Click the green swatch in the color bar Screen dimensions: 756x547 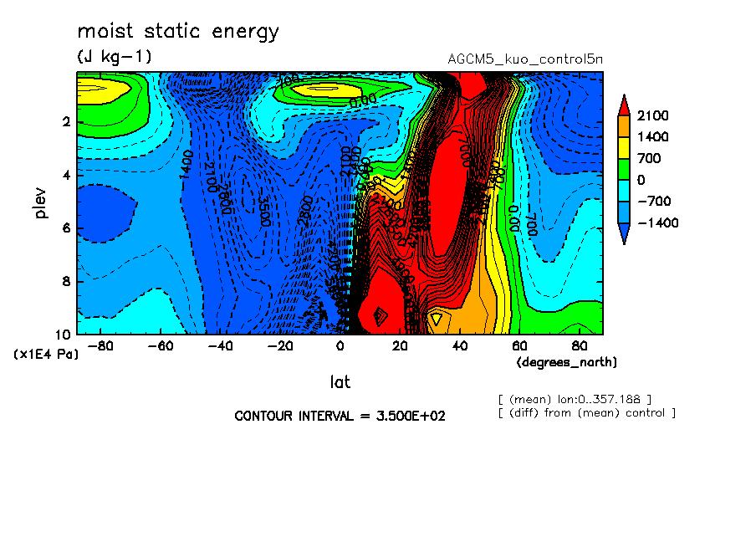coord(624,169)
